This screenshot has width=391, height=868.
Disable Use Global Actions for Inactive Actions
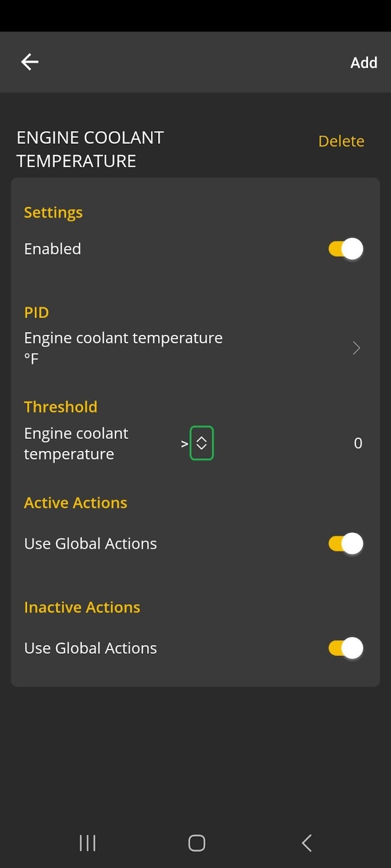[345, 648]
